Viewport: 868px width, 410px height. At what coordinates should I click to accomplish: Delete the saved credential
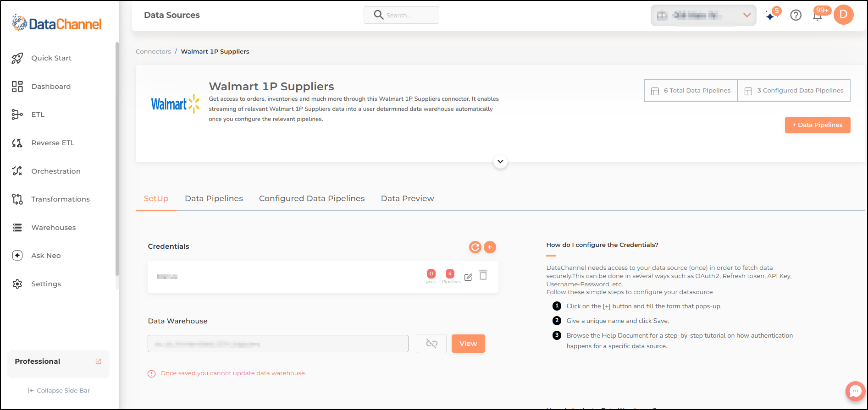[x=483, y=275]
